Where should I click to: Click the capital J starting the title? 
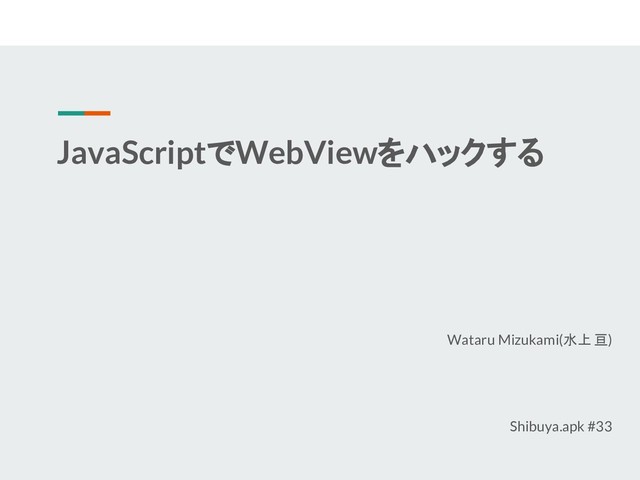pyautogui.click(x=64, y=153)
